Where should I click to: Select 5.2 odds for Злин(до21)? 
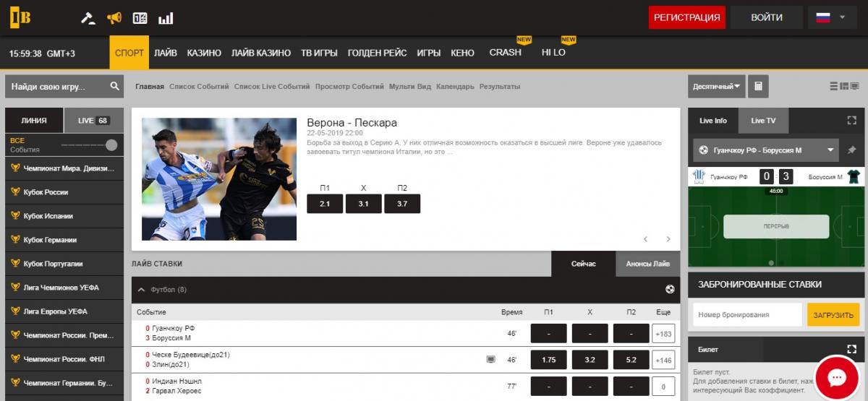pos(631,360)
